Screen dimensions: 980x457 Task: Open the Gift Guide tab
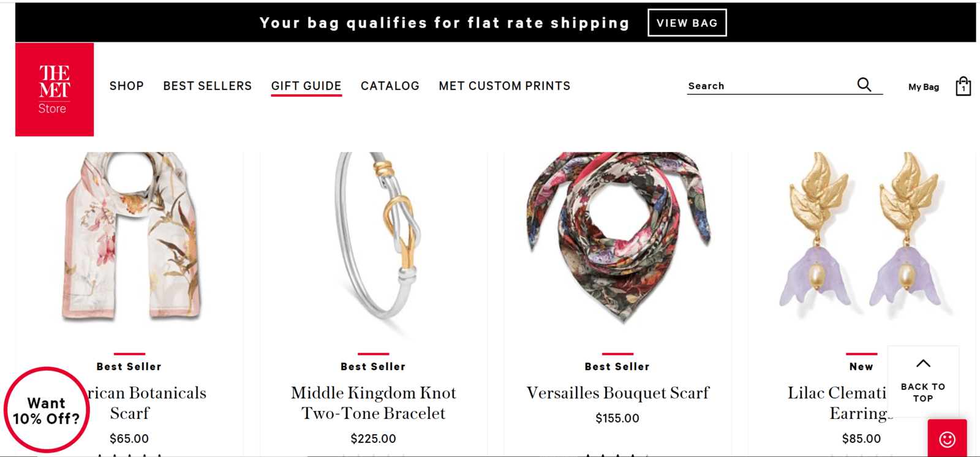click(x=306, y=86)
